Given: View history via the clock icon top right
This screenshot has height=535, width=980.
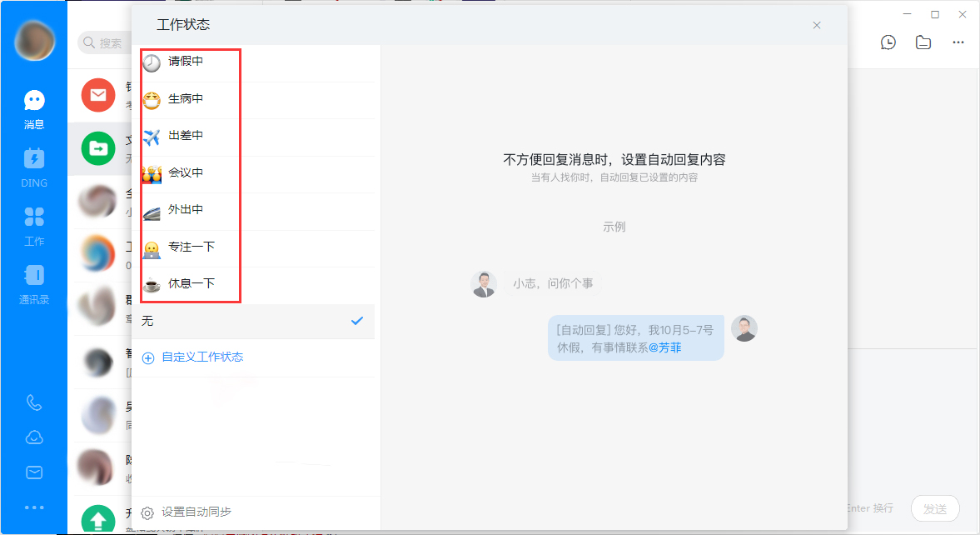Looking at the screenshot, I should coord(888,42).
